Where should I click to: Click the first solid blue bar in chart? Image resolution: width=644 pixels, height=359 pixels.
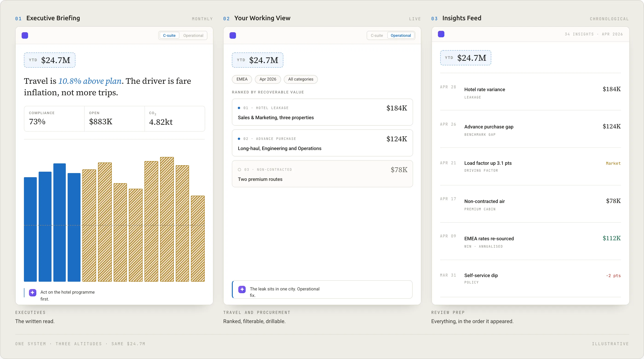(30, 229)
